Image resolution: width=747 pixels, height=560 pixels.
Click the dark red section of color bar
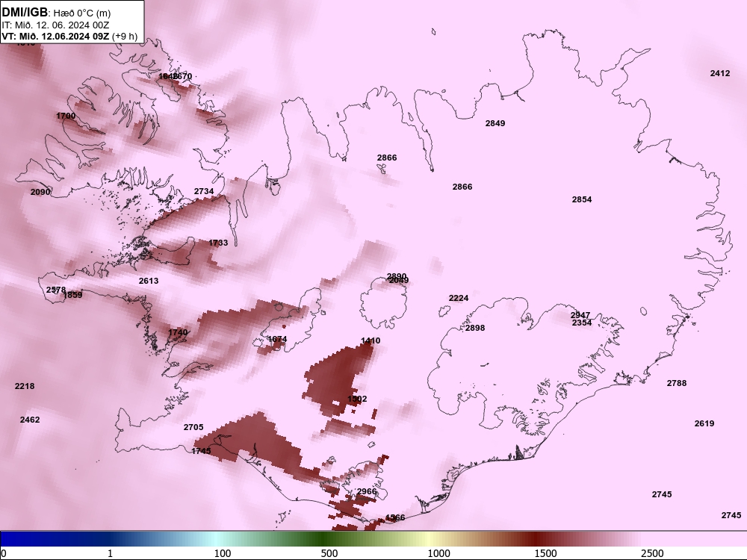pos(537,539)
